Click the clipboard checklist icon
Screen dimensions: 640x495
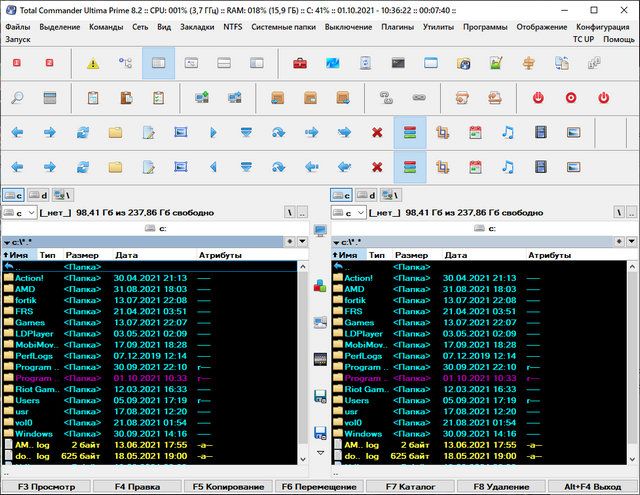[158, 98]
